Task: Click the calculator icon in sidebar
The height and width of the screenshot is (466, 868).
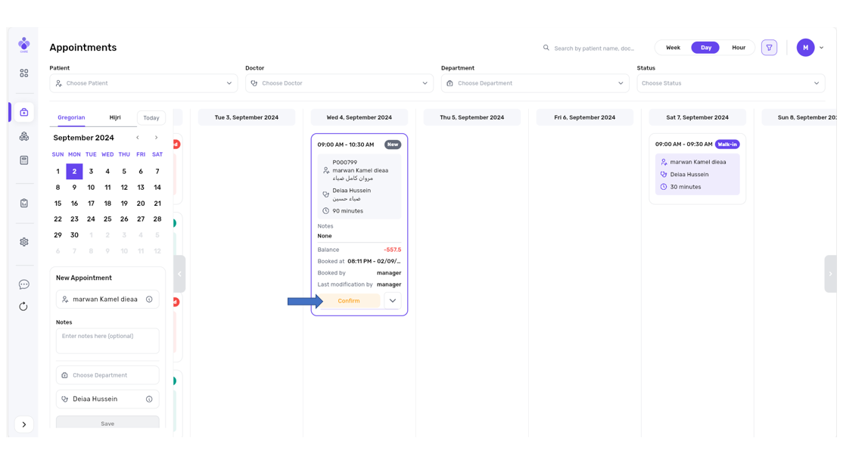Action: [x=24, y=160]
